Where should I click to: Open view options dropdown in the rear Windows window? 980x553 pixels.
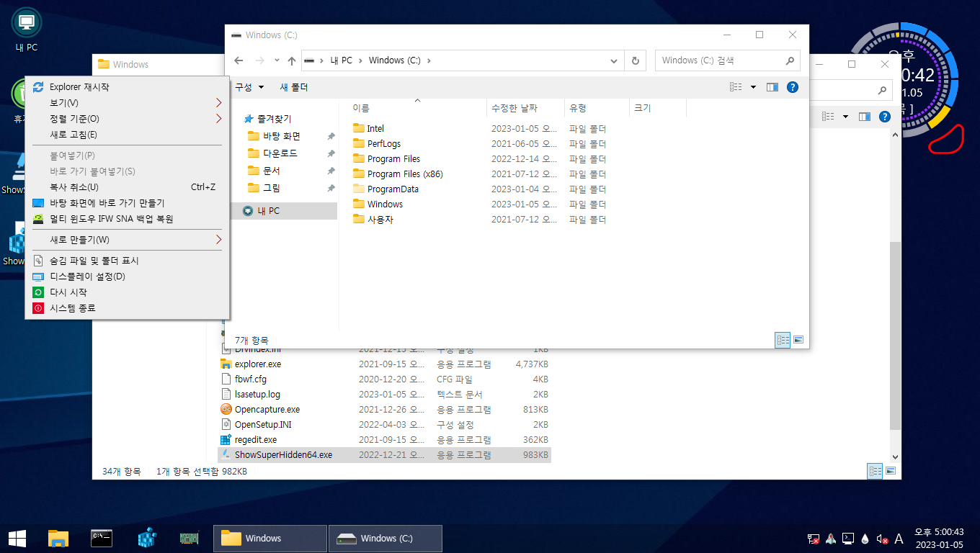845,117
